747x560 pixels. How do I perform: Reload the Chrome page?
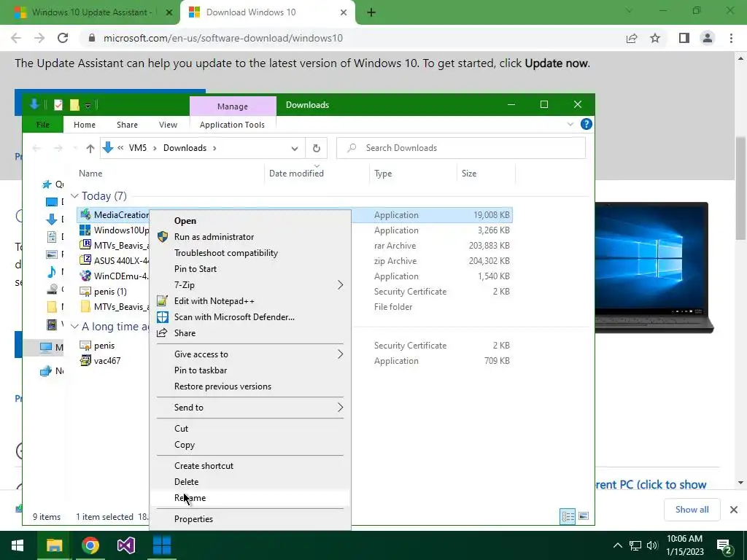point(63,38)
